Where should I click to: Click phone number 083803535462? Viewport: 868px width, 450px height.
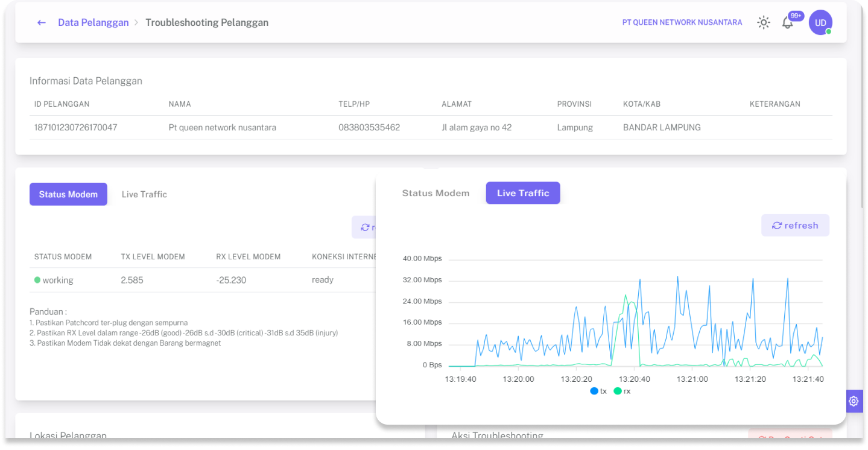click(369, 128)
